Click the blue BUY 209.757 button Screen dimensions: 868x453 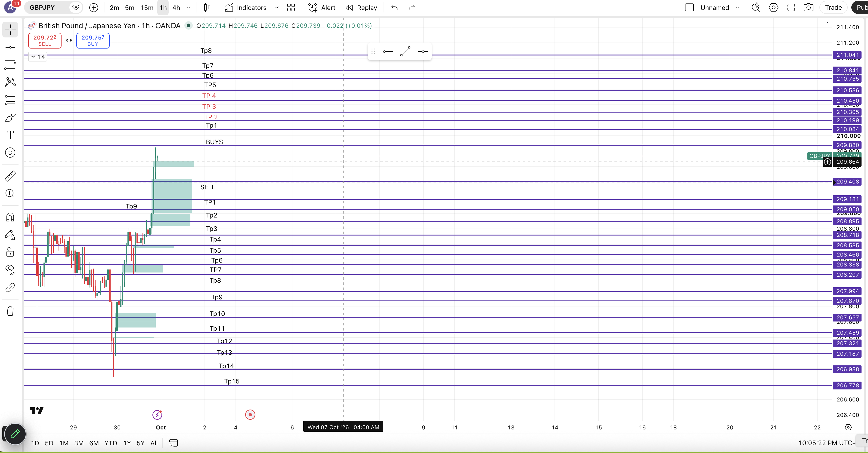(x=93, y=41)
